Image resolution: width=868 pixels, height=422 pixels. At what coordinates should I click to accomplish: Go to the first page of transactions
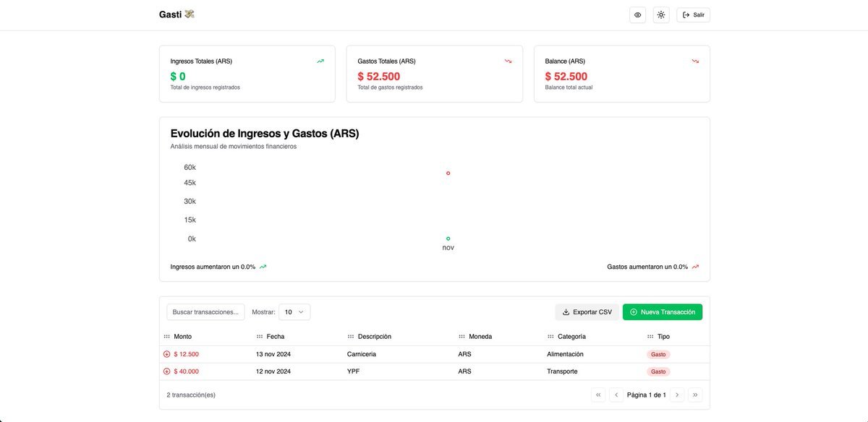pyautogui.click(x=598, y=395)
